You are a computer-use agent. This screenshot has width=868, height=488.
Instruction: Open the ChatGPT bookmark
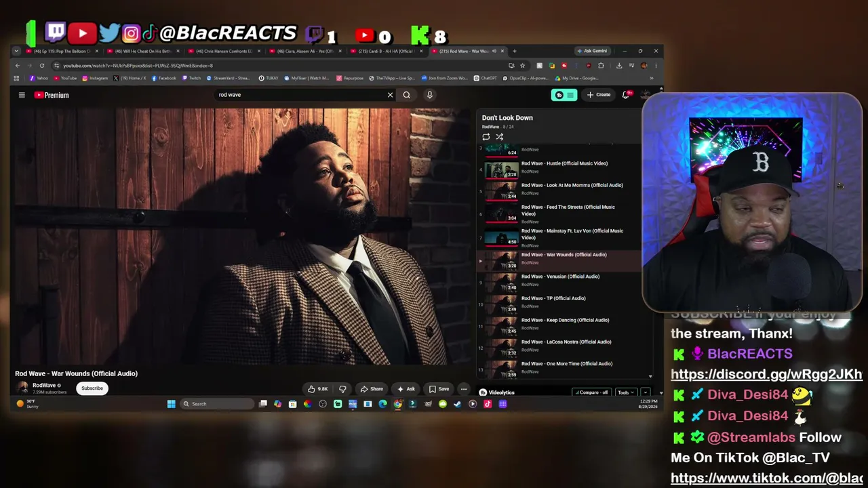486,78
